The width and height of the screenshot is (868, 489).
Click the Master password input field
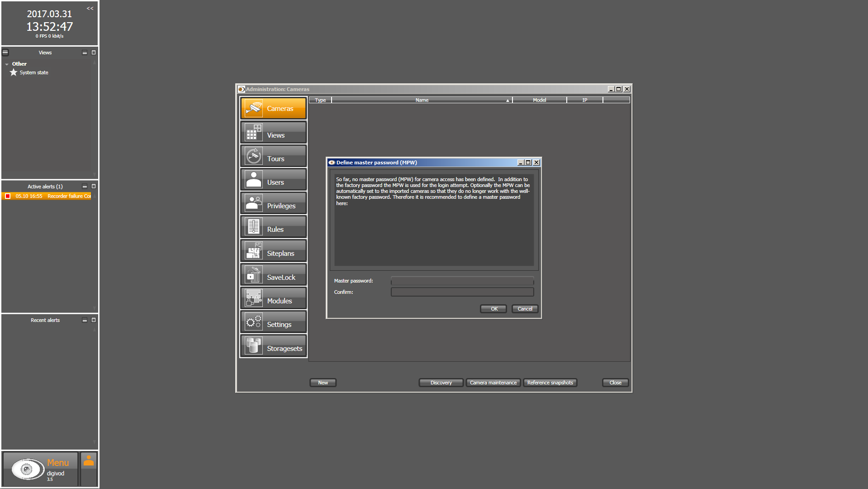click(x=462, y=281)
